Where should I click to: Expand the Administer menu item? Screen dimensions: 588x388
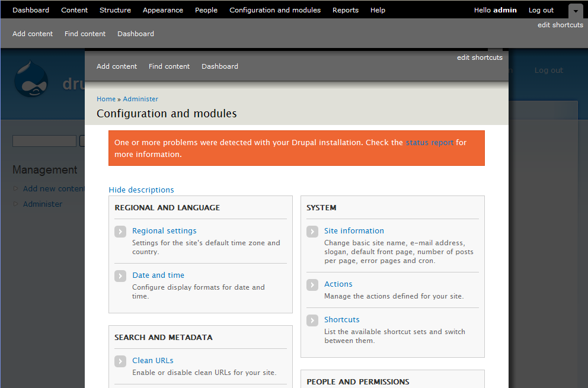(x=16, y=204)
